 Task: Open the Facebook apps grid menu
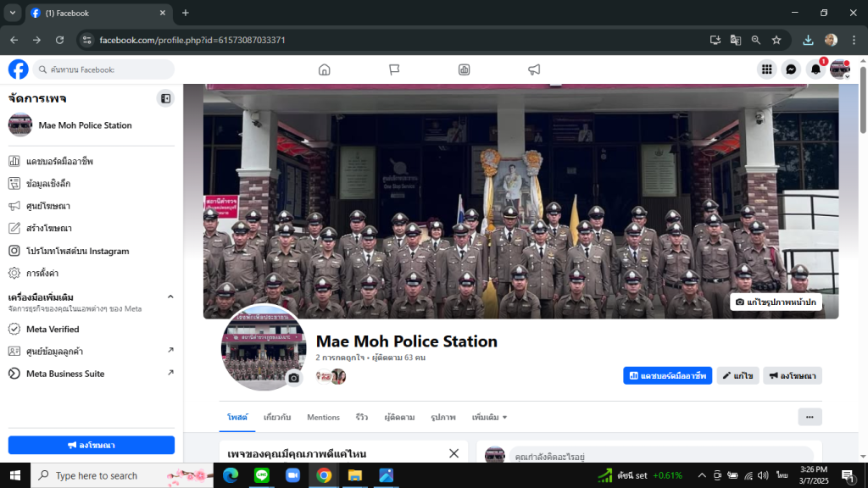(x=766, y=69)
